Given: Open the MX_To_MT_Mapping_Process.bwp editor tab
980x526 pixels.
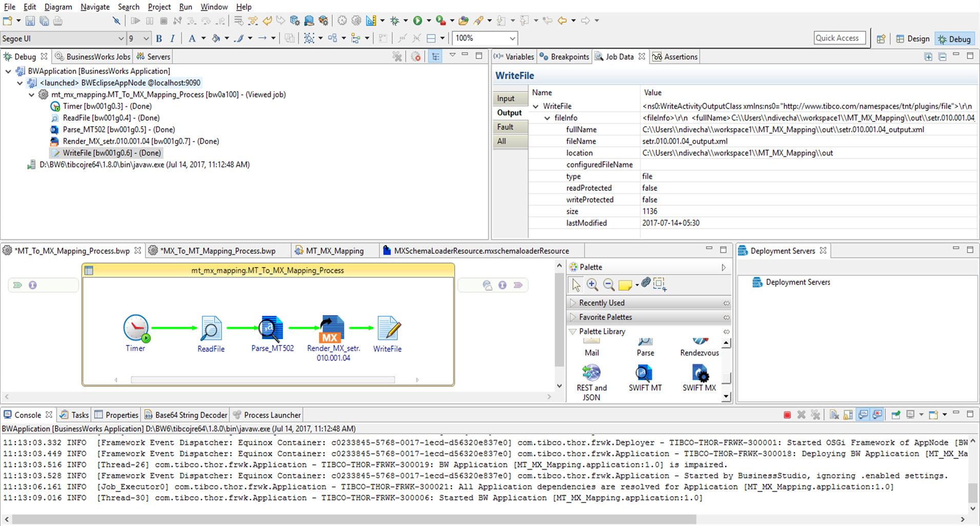Looking at the screenshot, I should coord(217,251).
